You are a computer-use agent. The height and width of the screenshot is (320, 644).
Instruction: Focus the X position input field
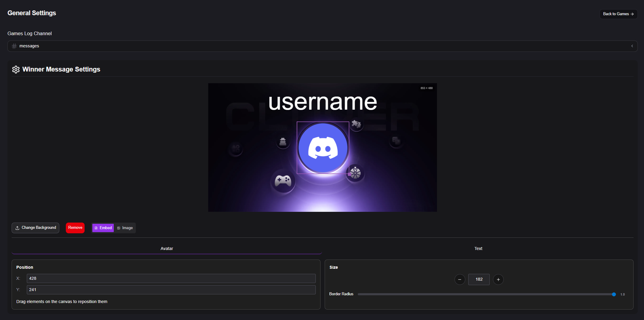coord(171,278)
